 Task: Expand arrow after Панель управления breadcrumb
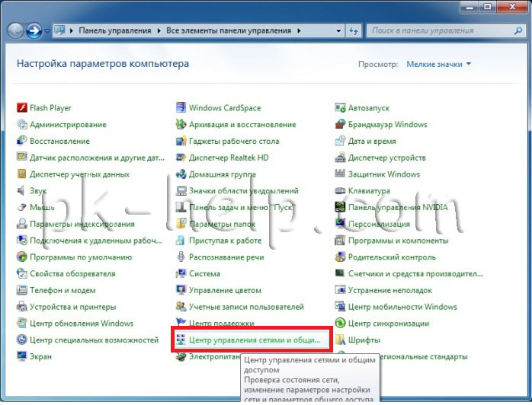[159, 31]
